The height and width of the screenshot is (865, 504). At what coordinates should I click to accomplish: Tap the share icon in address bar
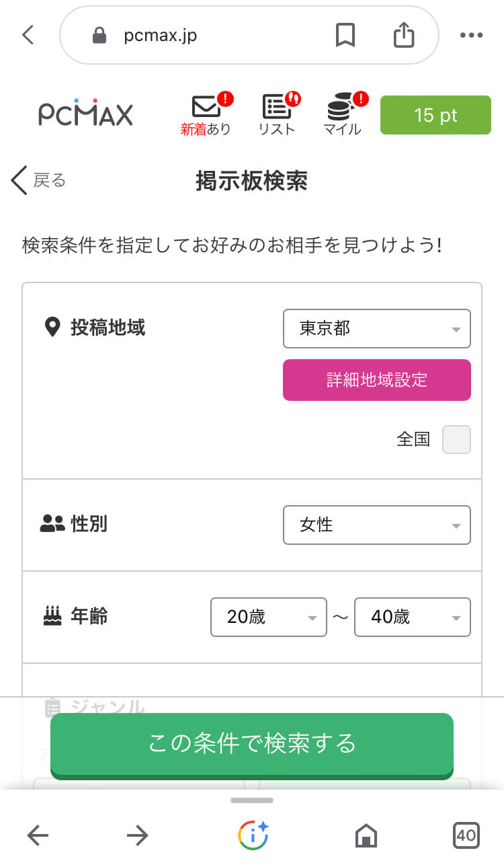pos(403,35)
